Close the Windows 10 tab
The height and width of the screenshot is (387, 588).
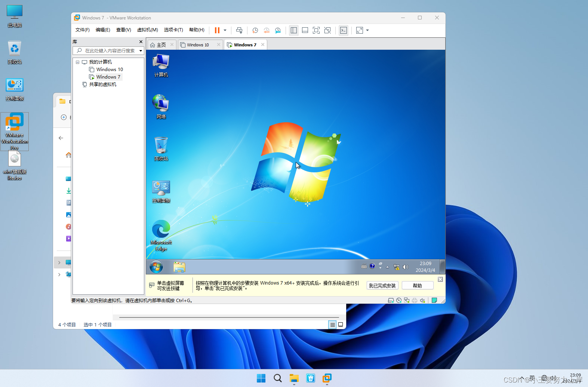[x=219, y=44]
